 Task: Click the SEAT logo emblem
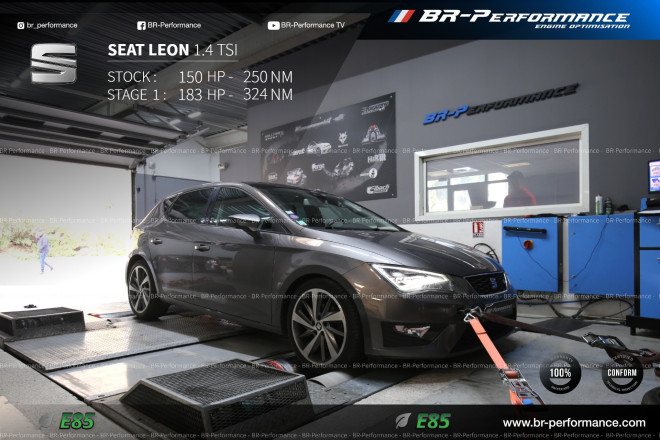point(53,63)
